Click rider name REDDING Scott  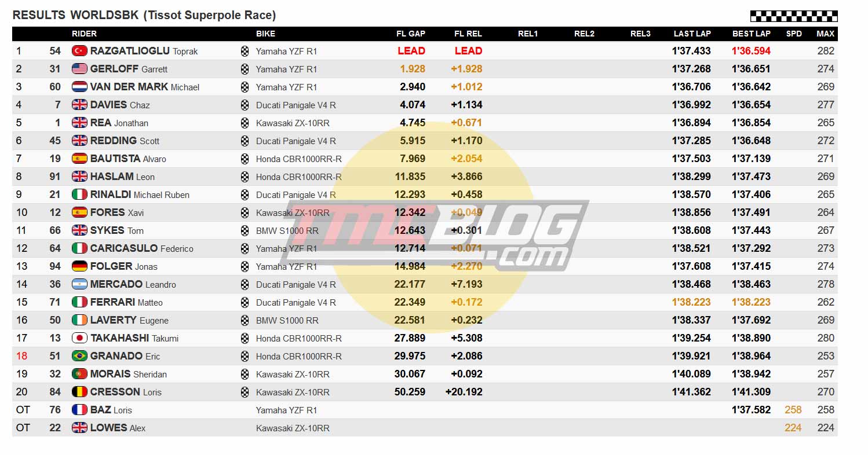[125, 141]
